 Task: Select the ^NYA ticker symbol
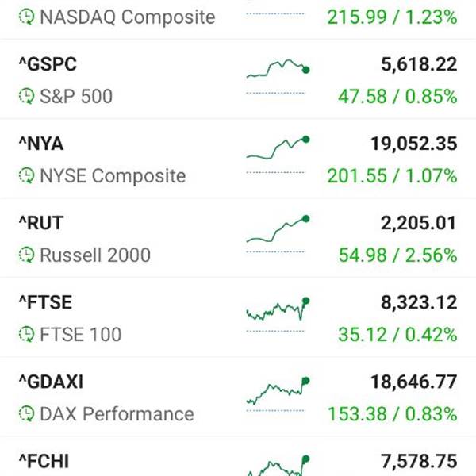(41, 144)
